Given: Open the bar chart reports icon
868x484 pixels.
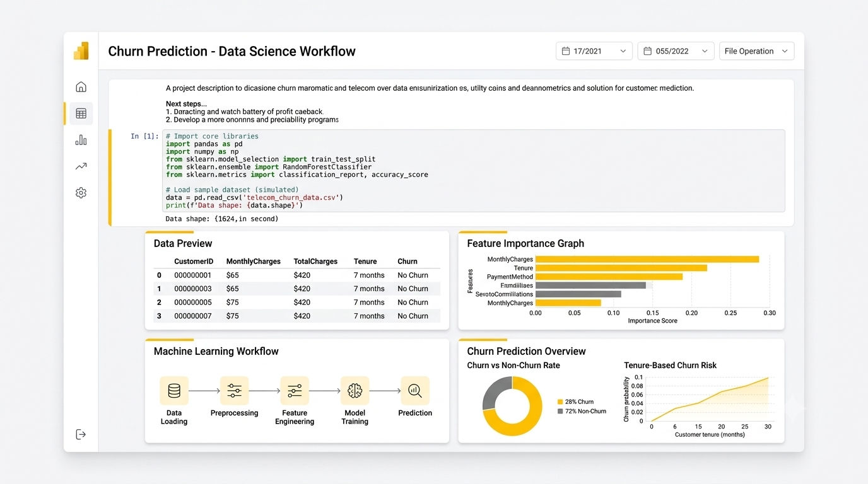Looking at the screenshot, I should tap(81, 140).
